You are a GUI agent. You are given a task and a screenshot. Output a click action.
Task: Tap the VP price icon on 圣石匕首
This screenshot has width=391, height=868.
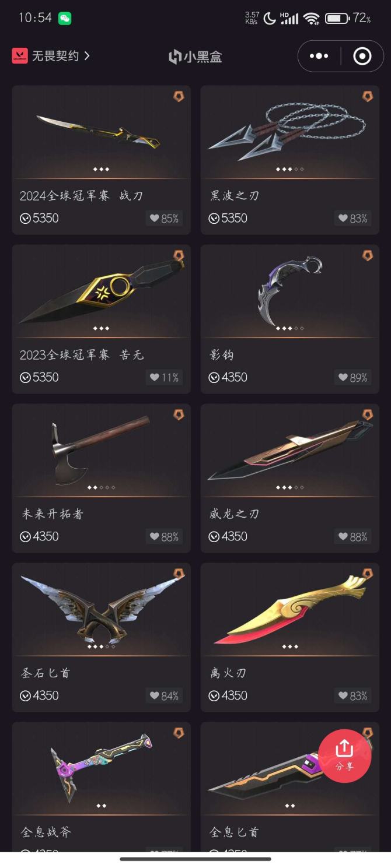click(x=25, y=695)
